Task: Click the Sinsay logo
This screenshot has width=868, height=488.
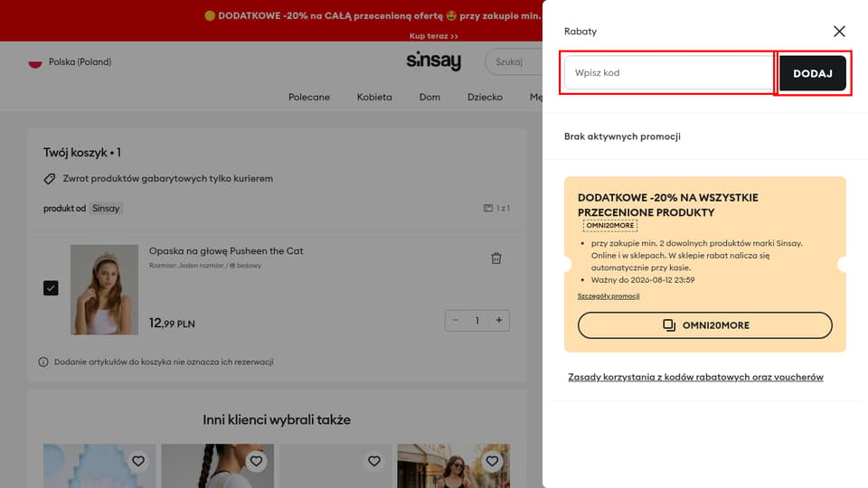Action: pyautogui.click(x=433, y=61)
